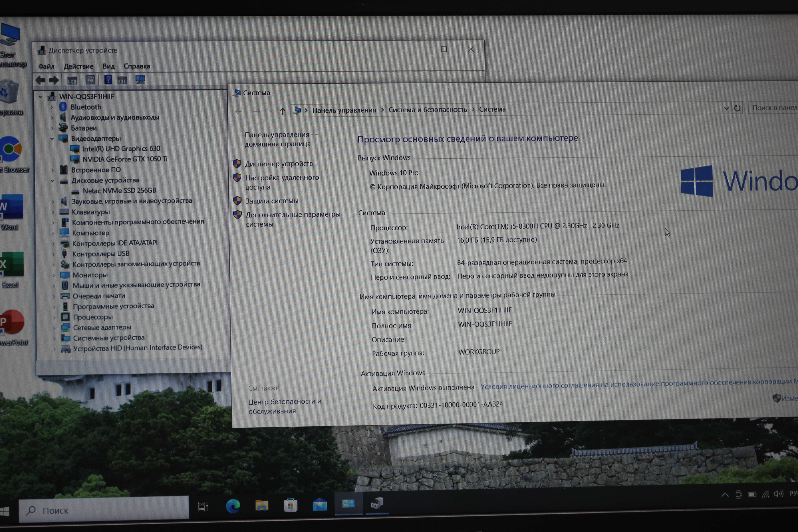
Task: Expand the Bluetooth device category
Action: [x=52, y=108]
